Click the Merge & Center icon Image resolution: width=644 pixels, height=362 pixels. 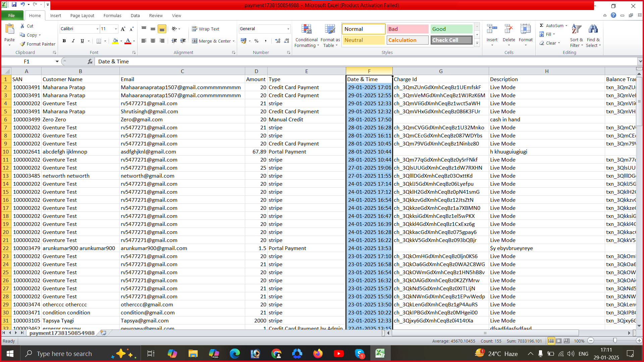(195, 41)
